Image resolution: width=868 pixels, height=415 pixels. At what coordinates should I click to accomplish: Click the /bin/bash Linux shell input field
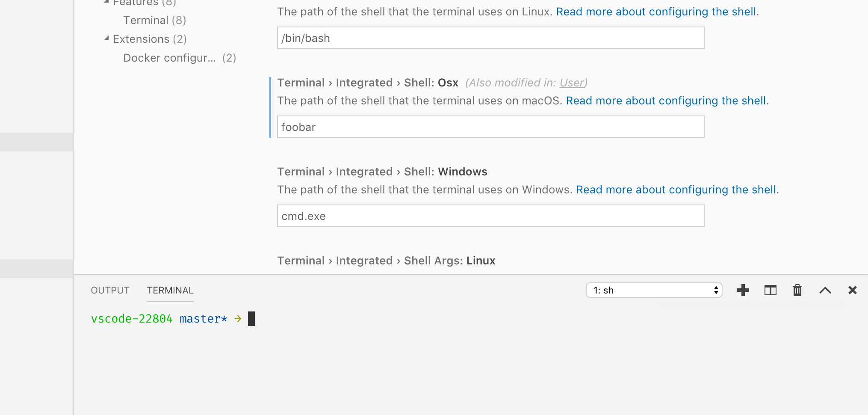click(490, 38)
